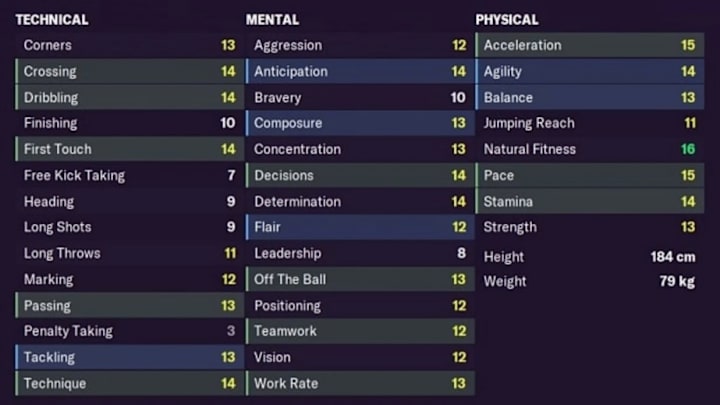Click the Natural Fitness value 16
Screen dimensions: 720x405
(x=688, y=149)
